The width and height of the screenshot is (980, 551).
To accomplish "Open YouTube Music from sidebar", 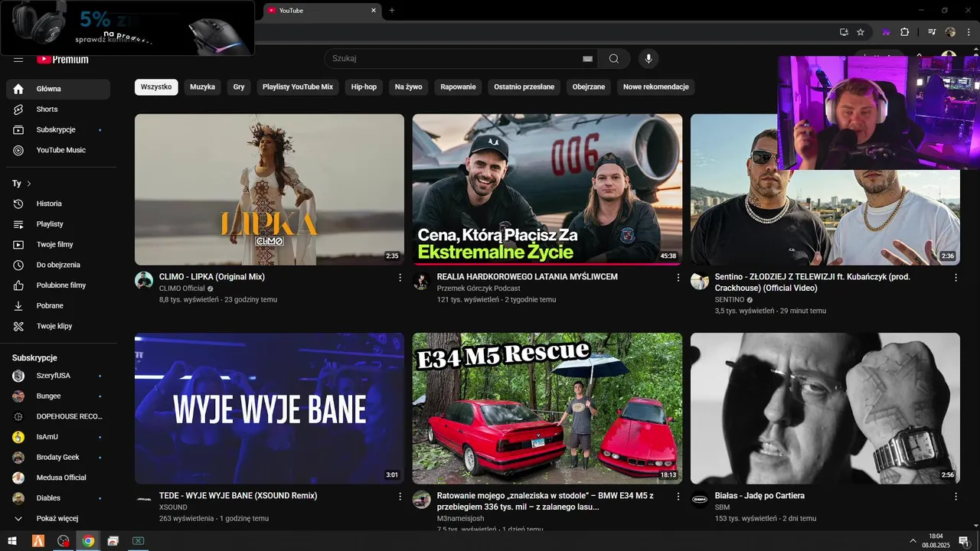I will [x=58, y=150].
